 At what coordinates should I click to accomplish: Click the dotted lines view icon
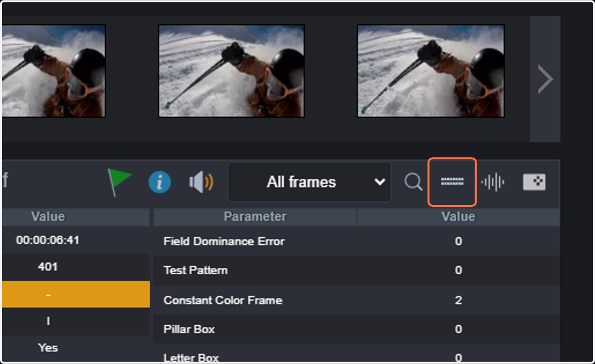(x=452, y=182)
